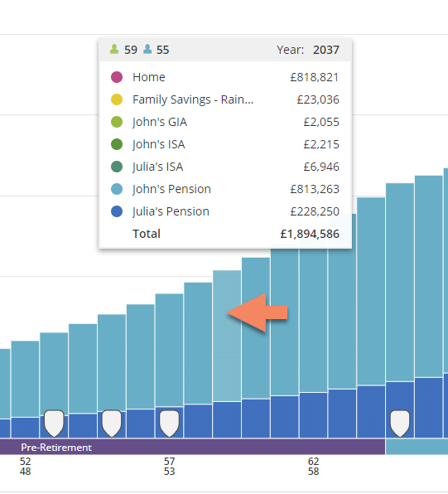
Task: Click the second shield marker from the left
Action: point(112,424)
